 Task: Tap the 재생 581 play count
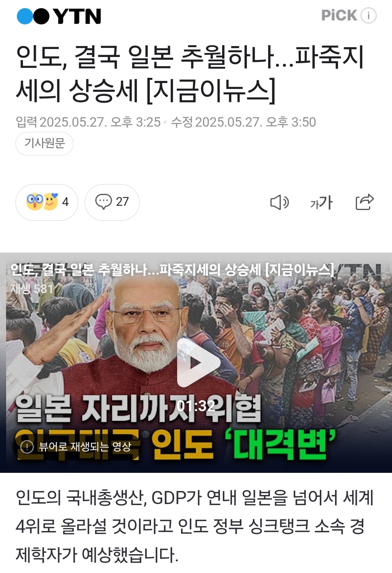[x=32, y=289]
